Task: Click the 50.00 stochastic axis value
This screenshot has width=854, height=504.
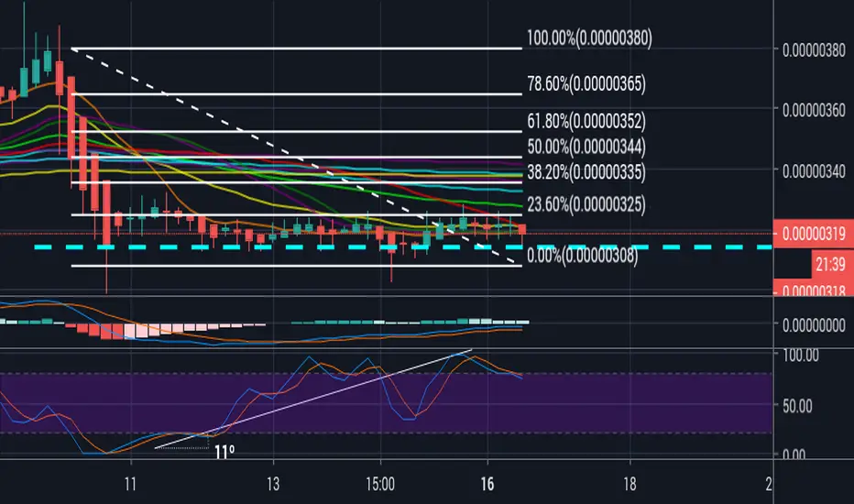Action: 797,406
